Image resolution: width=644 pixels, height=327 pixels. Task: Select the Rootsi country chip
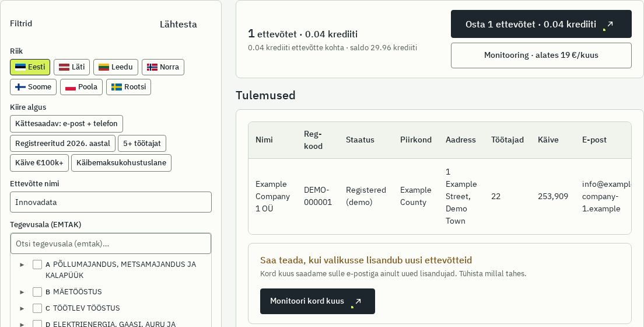coord(128,87)
